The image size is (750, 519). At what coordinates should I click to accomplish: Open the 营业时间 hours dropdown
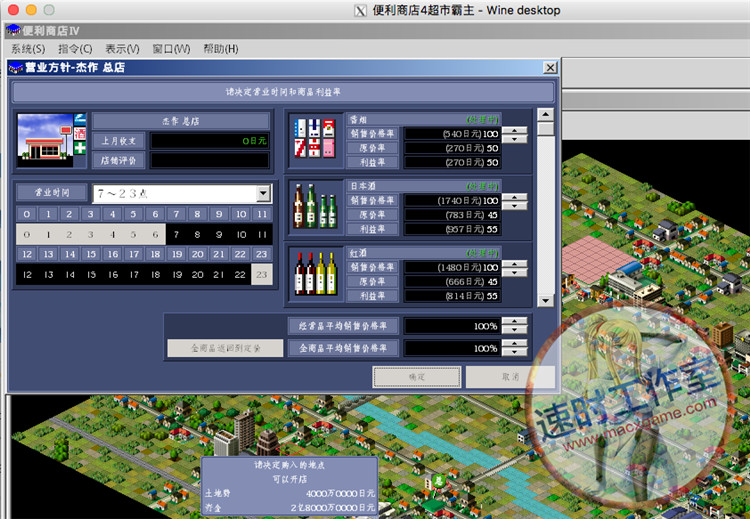pos(263,193)
